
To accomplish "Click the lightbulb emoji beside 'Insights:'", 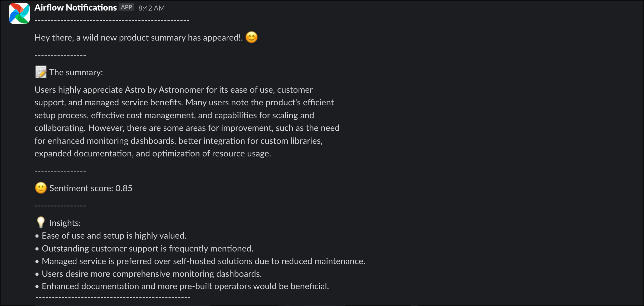I will [41, 222].
